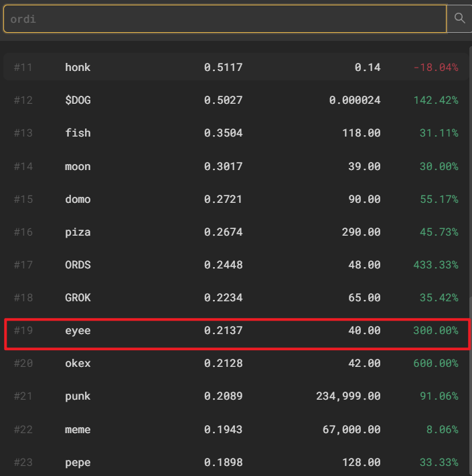The image size is (472, 476).
Task: Click meme's 67,000.00 price
Action: point(351,429)
